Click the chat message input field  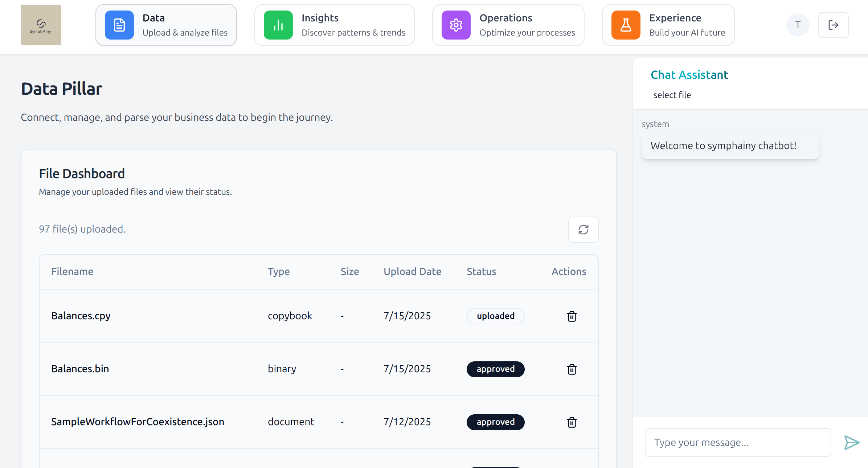coord(737,443)
